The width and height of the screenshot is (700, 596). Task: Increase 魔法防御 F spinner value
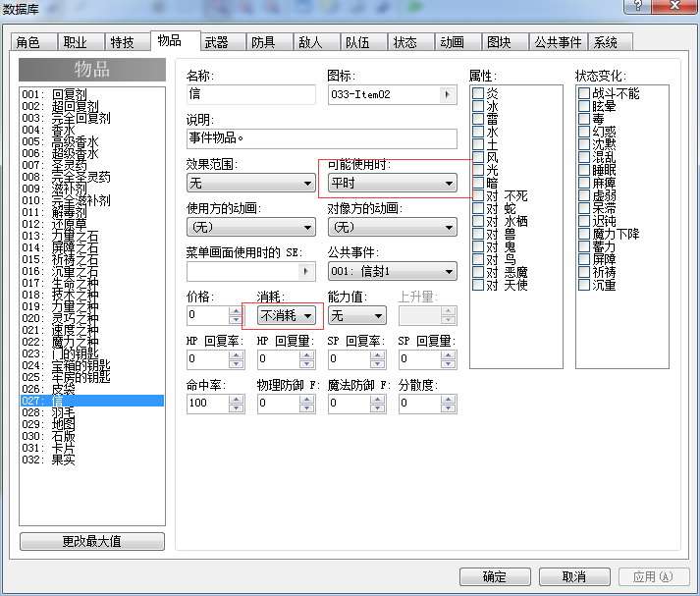pos(377,399)
